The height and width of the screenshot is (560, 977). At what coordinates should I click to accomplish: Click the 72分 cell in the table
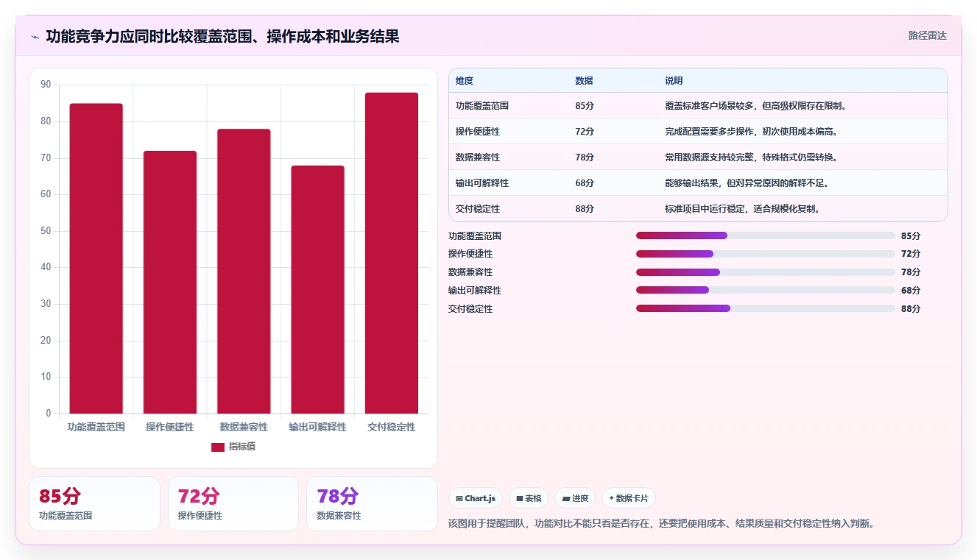click(x=585, y=132)
